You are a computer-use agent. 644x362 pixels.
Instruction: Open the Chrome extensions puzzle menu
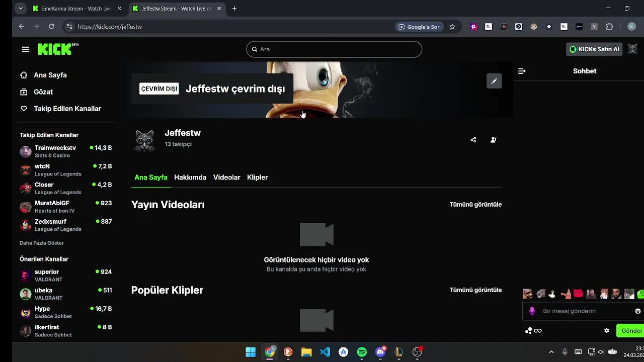[609, 27]
